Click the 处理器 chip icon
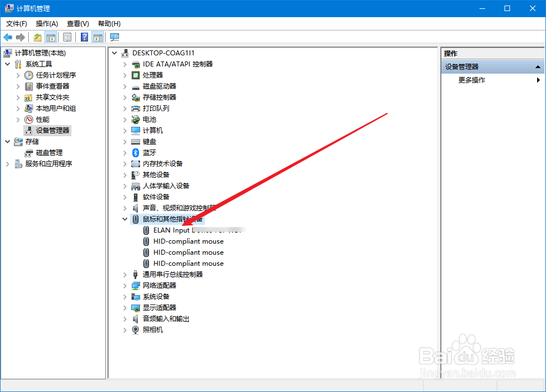 coord(136,75)
